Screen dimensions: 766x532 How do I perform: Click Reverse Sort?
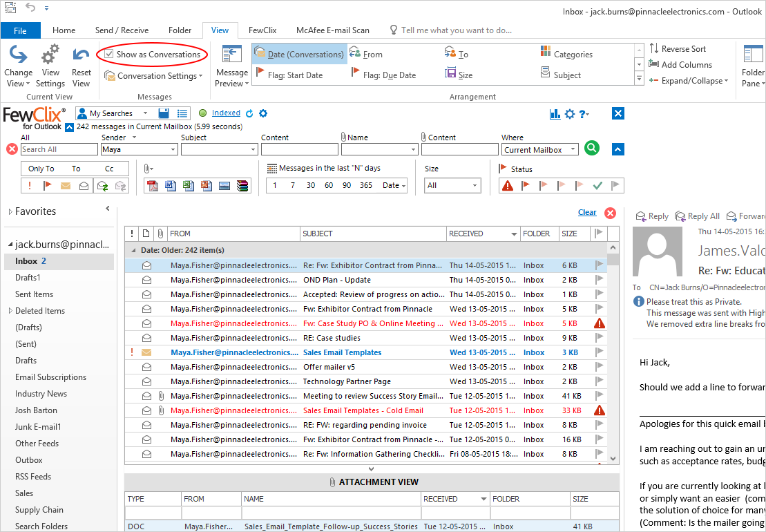tap(678, 49)
